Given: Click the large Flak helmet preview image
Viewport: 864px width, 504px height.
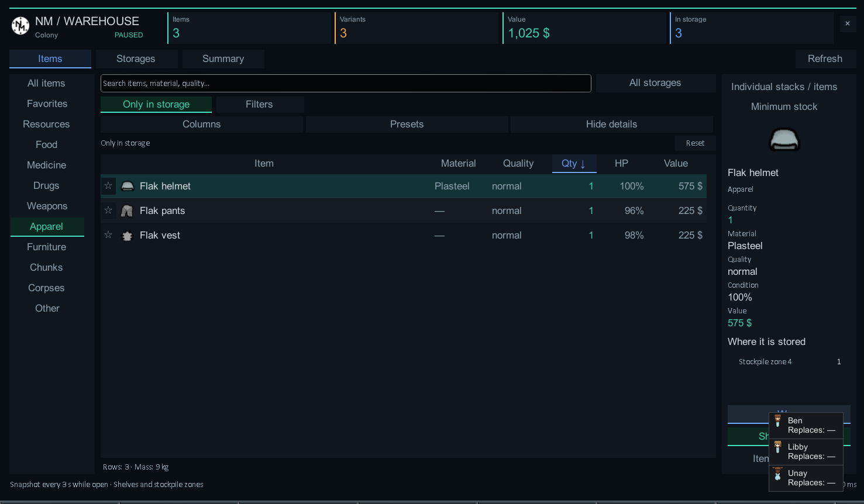Looking at the screenshot, I should point(784,140).
